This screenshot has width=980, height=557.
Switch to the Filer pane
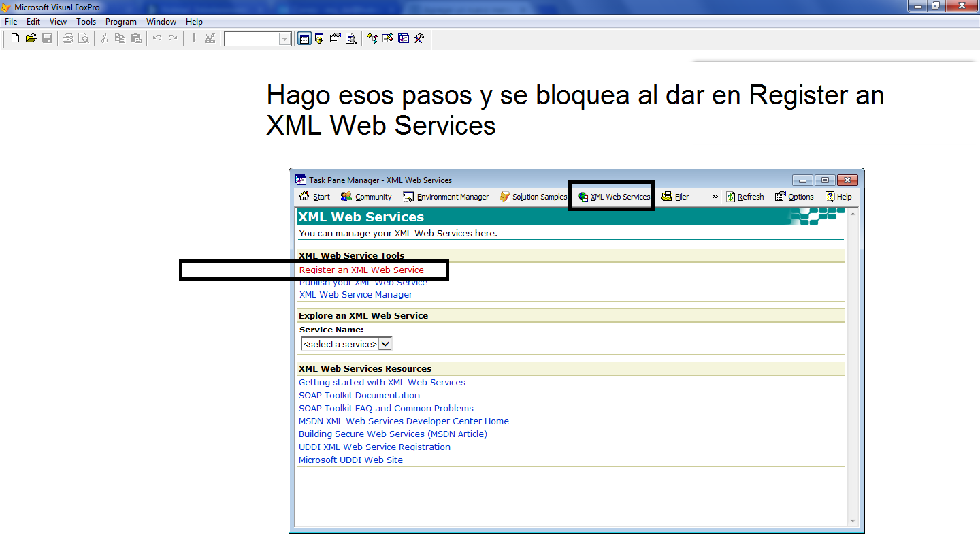coord(675,197)
